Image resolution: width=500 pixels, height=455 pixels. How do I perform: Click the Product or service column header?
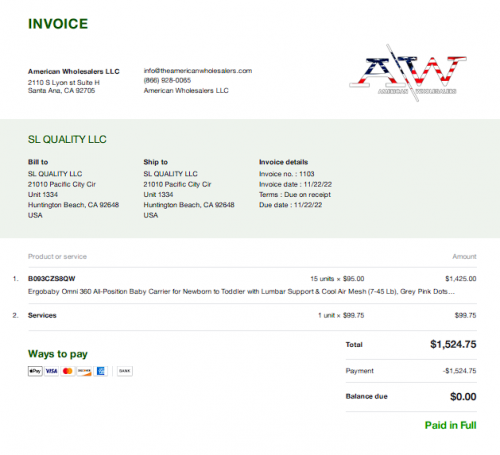point(57,257)
